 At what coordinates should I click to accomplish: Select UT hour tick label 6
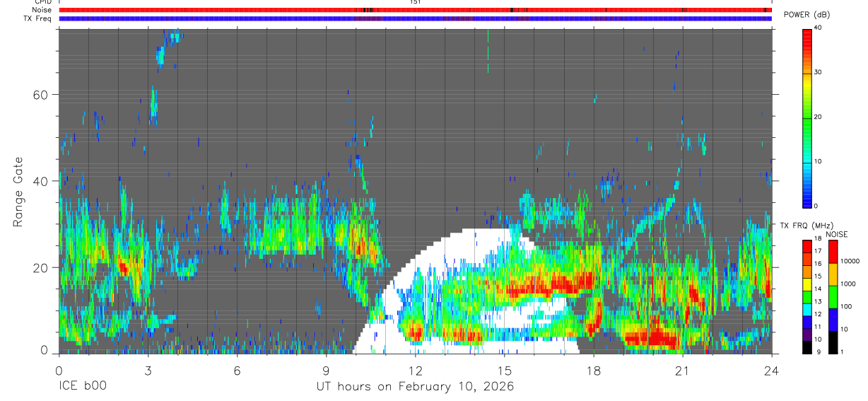point(237,370)
